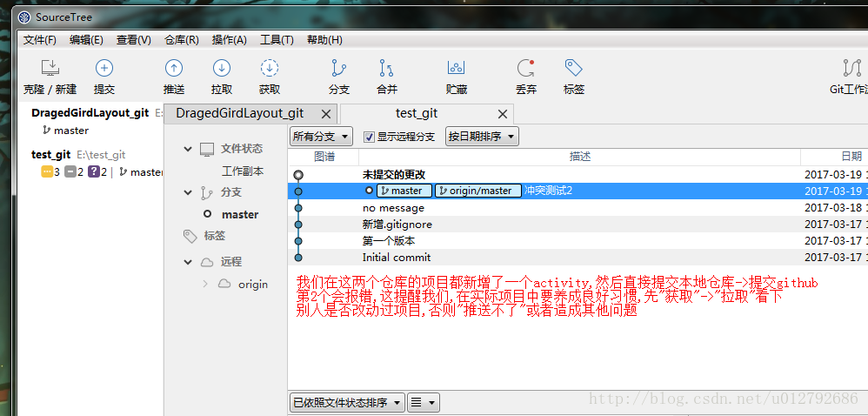Open the list view mode dropdown

pos(424,403)
